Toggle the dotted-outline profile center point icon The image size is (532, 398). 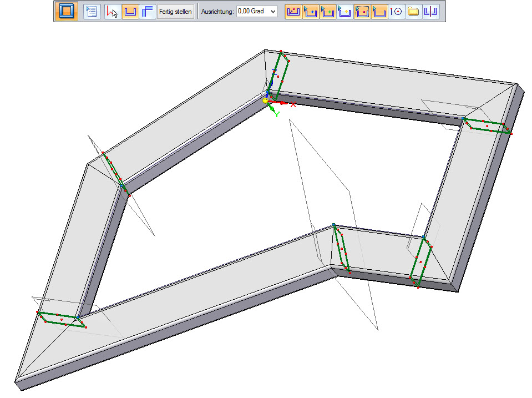(362, 11)
